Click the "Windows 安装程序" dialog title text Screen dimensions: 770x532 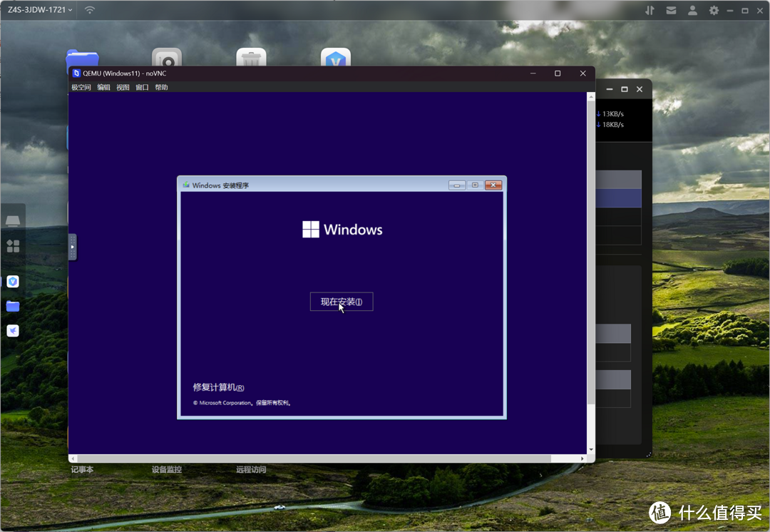[220, 185]
